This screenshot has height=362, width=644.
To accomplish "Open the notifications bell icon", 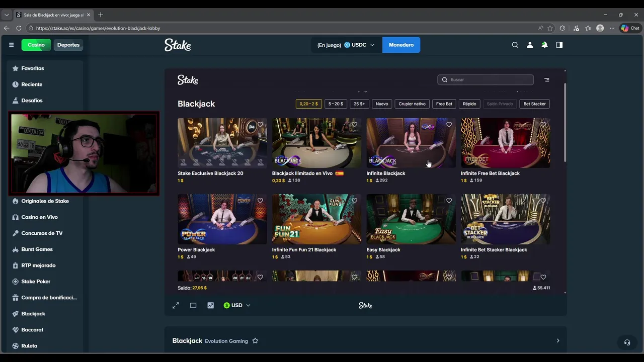I will (544, 45).
